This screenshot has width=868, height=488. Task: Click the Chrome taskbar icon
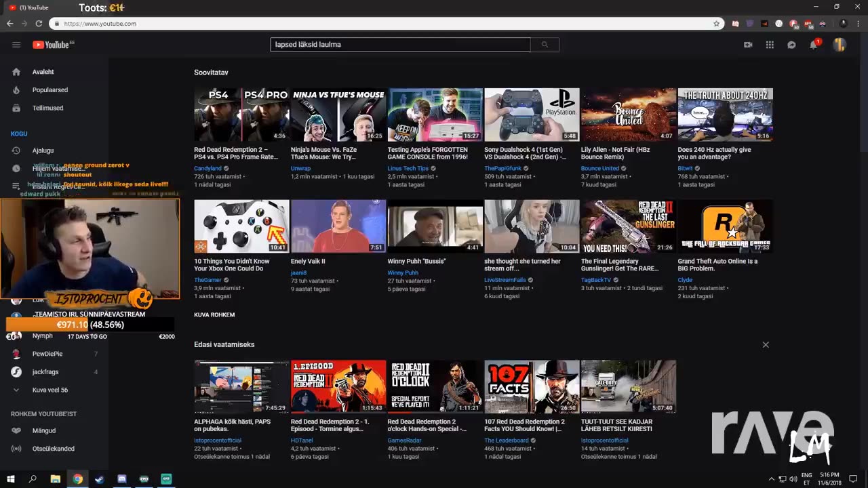click(78, 479)
